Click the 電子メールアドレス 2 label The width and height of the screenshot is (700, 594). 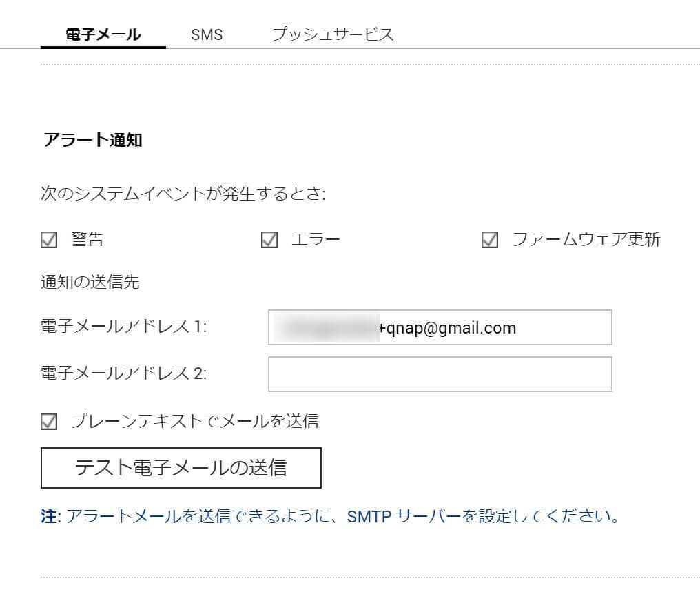coord(123,373)
